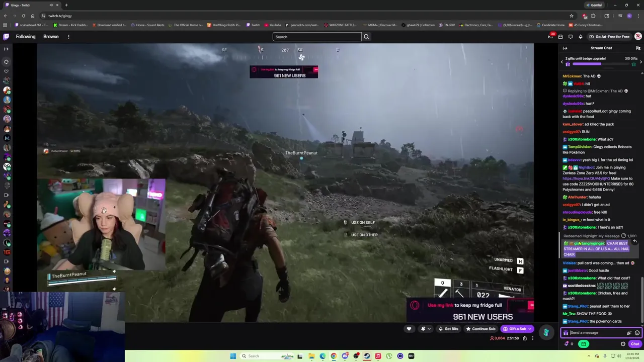The image size is (644, 362).
Task: Open the Twitch home logo
Action: [x=6, y=37]
